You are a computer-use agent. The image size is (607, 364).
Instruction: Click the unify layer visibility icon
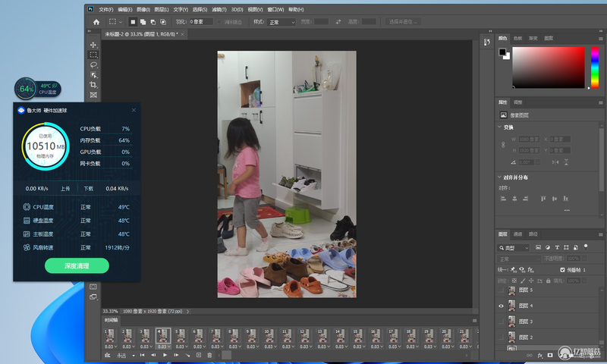pyautogui.click(x=522, y=270)
